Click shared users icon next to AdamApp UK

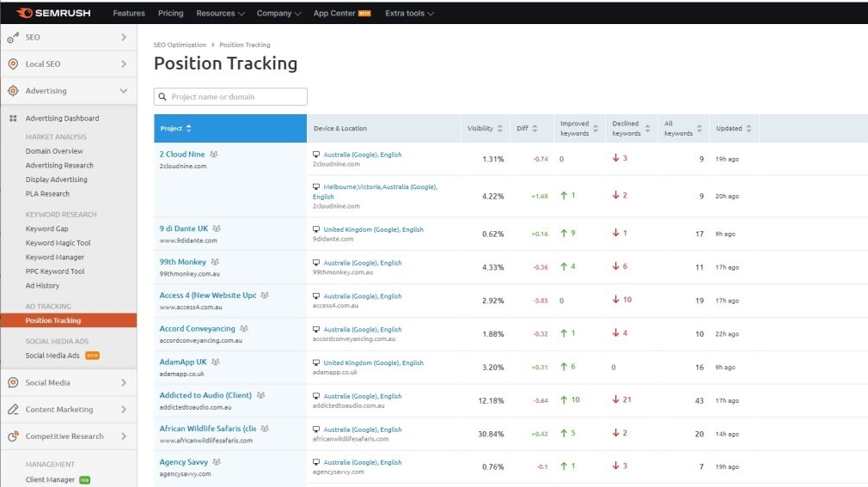(216, 362)
